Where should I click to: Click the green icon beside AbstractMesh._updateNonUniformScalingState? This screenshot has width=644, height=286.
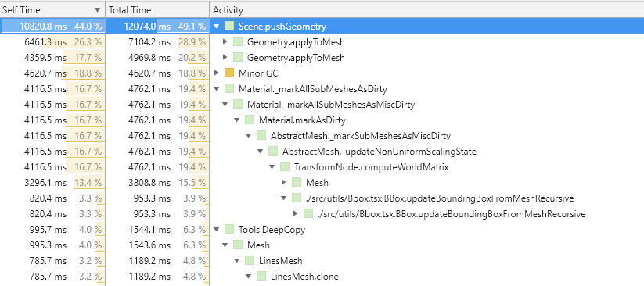click(x=273, y=152)
